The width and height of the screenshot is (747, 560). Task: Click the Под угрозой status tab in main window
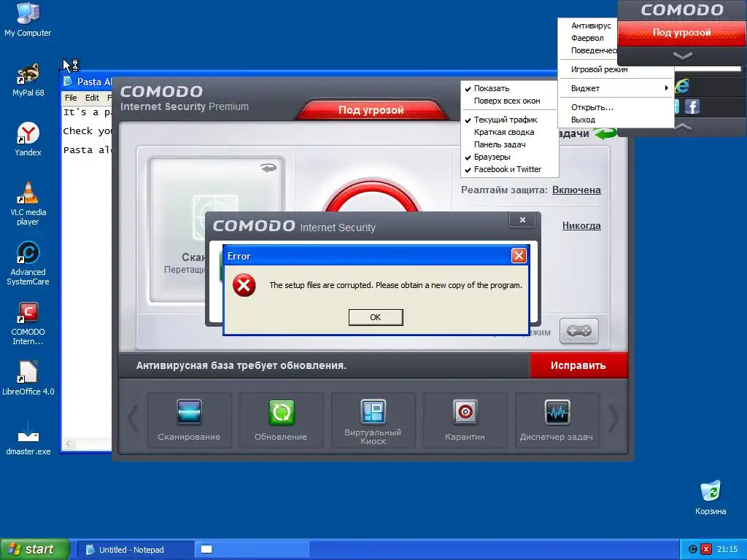point(371,110)
